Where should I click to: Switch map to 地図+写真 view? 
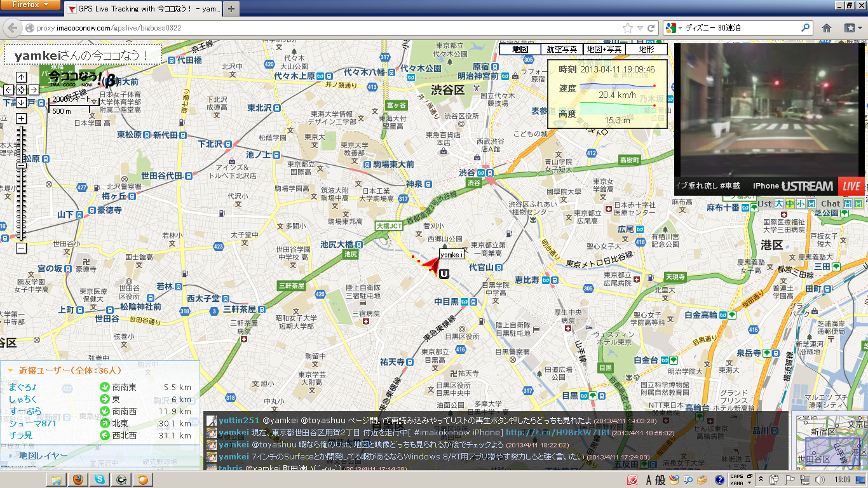coord(604,49)
